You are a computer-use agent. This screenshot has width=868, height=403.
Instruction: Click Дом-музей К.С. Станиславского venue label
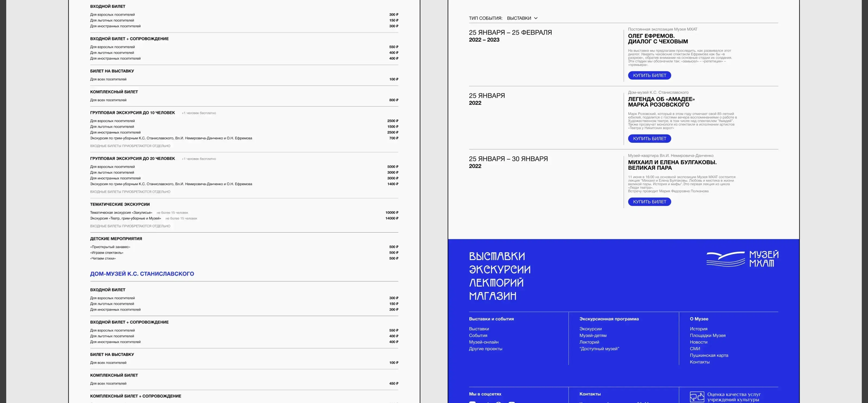click(658, 92)
